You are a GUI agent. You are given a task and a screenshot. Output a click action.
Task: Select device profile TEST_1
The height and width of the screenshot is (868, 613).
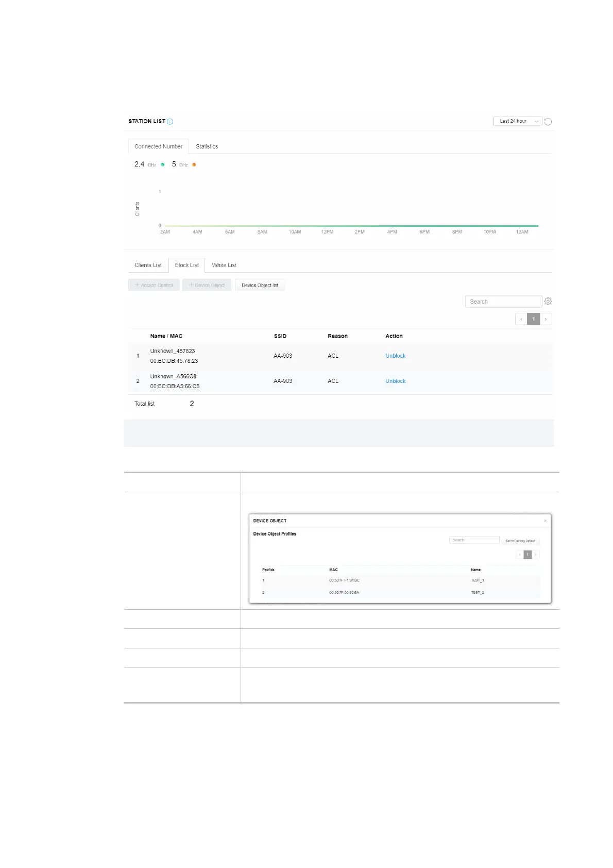[x=478, y=580]
